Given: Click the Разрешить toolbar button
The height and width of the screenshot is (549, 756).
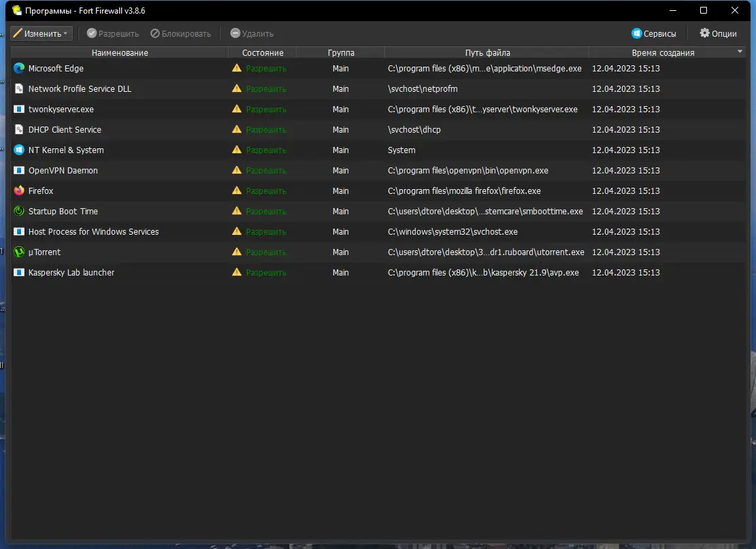Looking at the screenshot, I should (x=113, y=33).
